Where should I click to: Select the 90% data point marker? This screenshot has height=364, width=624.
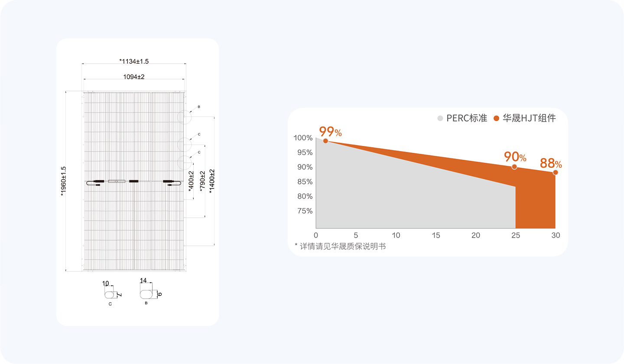point(514,167)
